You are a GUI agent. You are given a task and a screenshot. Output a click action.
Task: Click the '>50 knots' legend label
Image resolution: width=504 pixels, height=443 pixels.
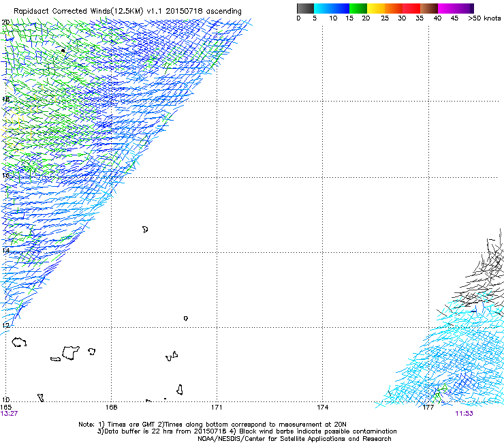tap(484, 18)
